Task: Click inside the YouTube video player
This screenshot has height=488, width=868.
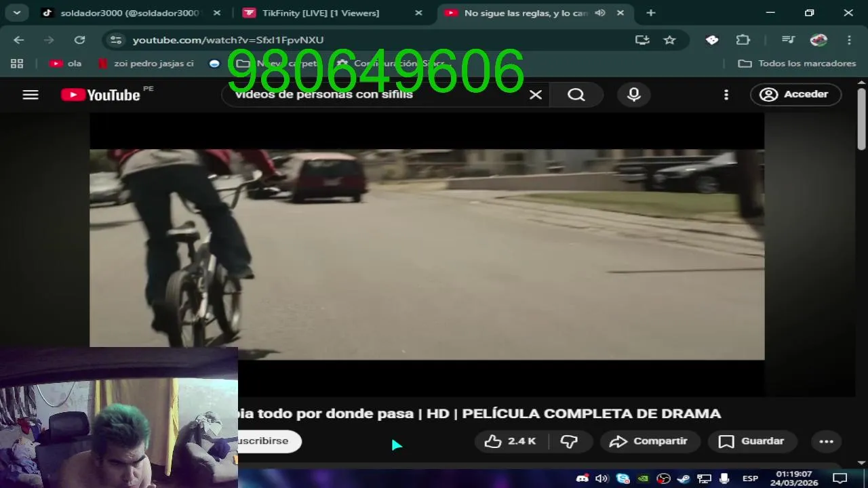Action: [x=427, y=254]
